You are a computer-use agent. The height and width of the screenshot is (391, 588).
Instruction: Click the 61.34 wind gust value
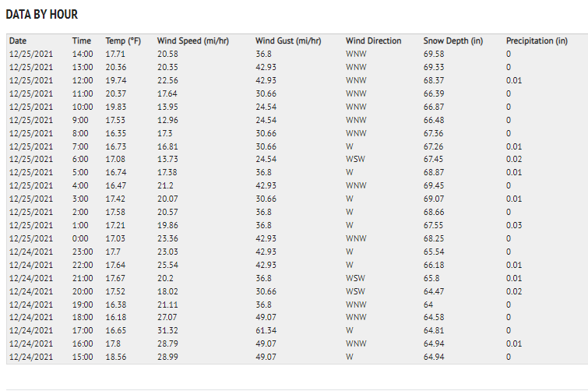[x=266, y=331]
